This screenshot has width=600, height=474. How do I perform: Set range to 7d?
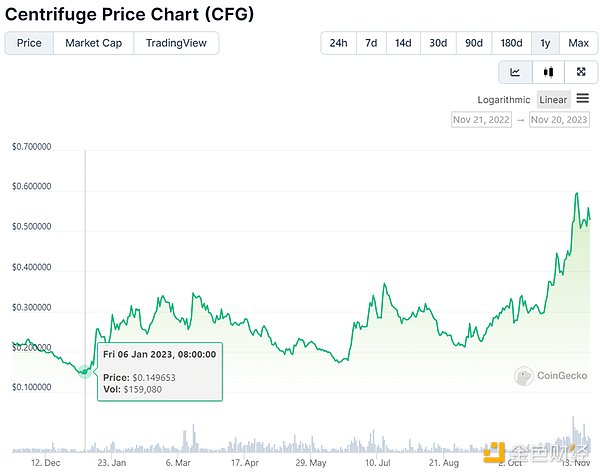point(371,43)
